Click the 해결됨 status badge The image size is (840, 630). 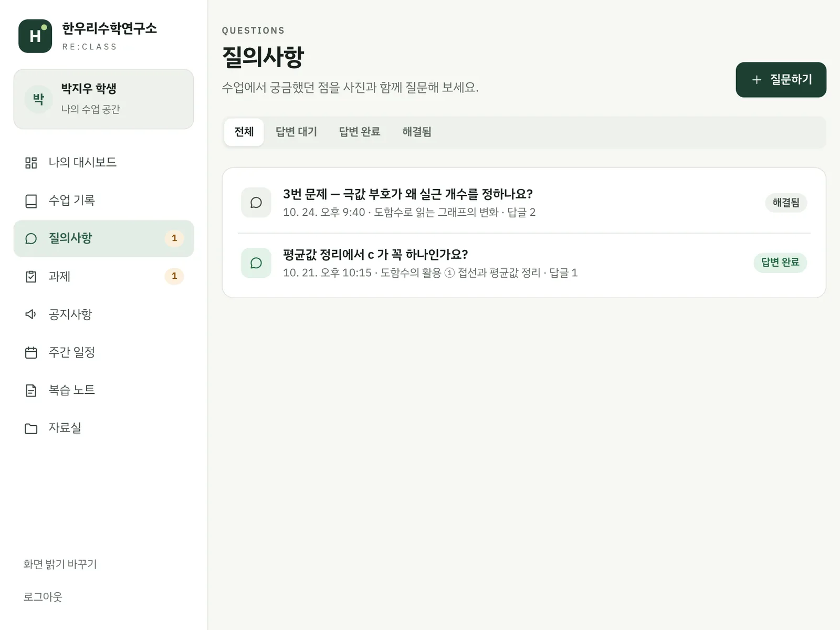[786, 203]
